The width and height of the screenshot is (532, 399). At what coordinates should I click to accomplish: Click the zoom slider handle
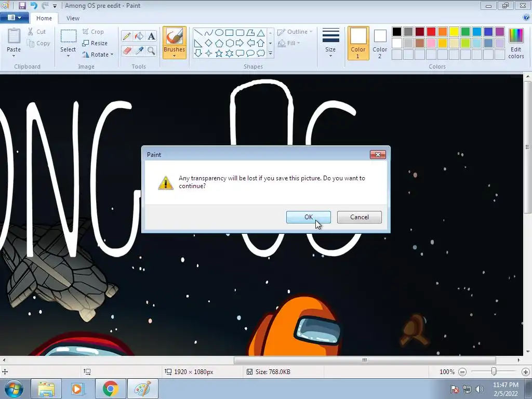[494, 372]
